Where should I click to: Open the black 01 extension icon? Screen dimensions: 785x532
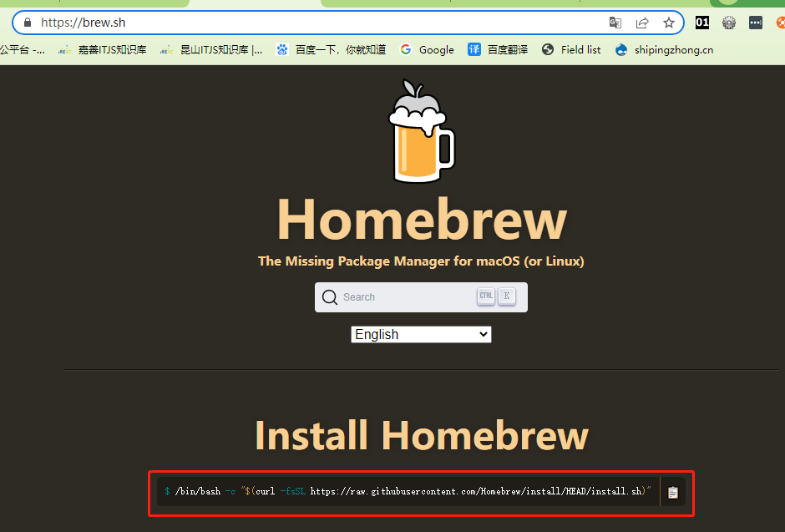point(701,23)
